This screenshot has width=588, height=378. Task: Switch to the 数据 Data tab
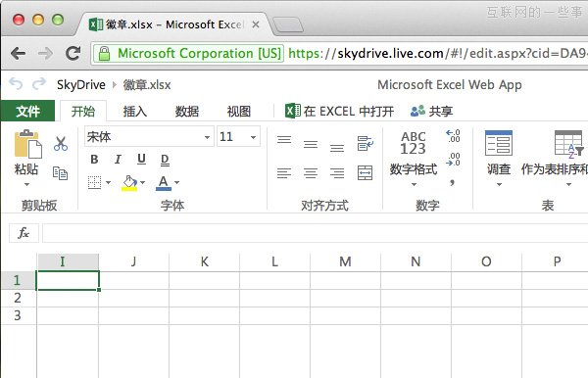tap(187, 112)
